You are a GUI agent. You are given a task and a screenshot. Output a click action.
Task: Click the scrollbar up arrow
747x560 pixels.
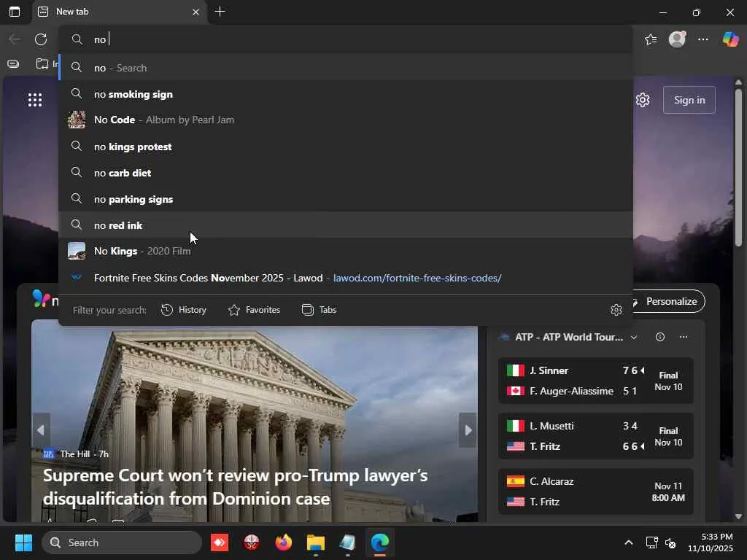738,82
